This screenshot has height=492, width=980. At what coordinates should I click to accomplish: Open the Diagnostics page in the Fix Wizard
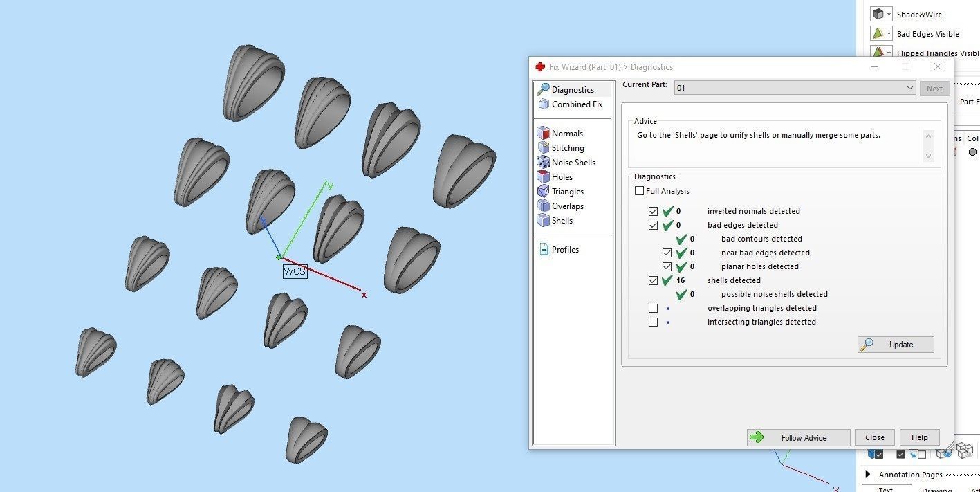point(573,90)
